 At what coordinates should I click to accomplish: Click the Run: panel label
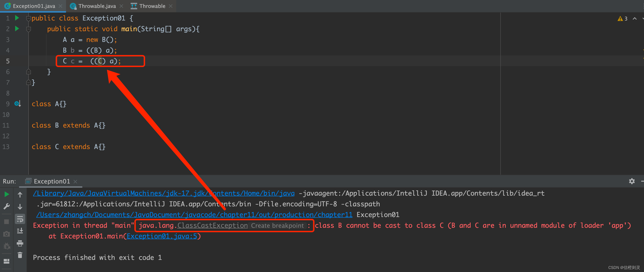click(x=9, y=181)
